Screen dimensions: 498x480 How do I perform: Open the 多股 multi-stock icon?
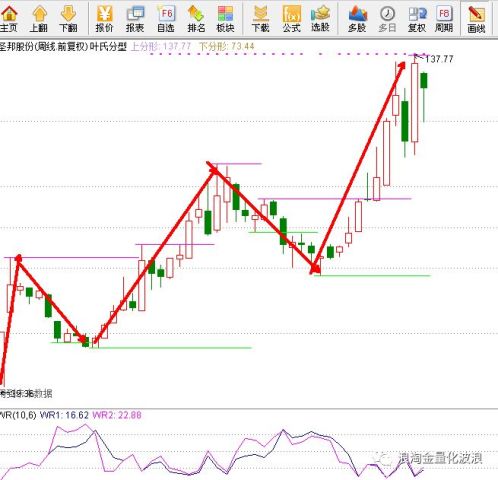click(357, 18)
